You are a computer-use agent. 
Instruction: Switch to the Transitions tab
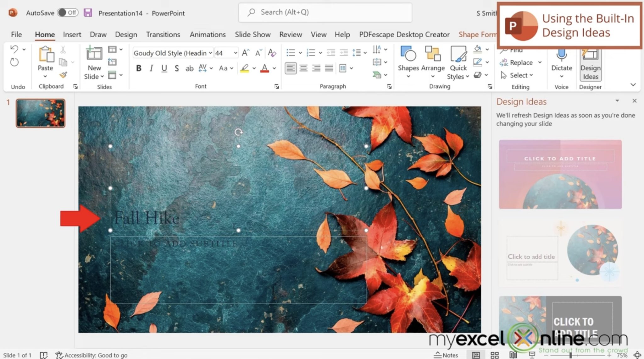click(x=163, y=35)
